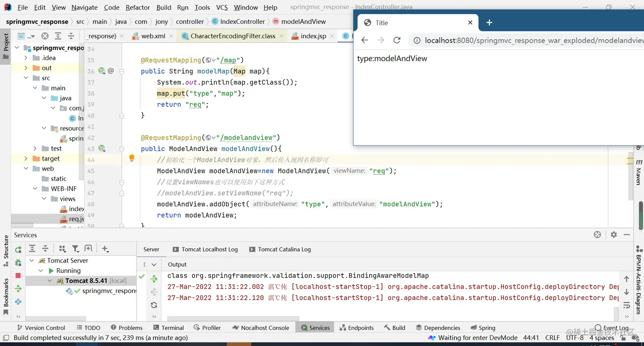Toggle the Bookmarks tool window
This screenshot has width=644, height=346.
click(6, 292)
